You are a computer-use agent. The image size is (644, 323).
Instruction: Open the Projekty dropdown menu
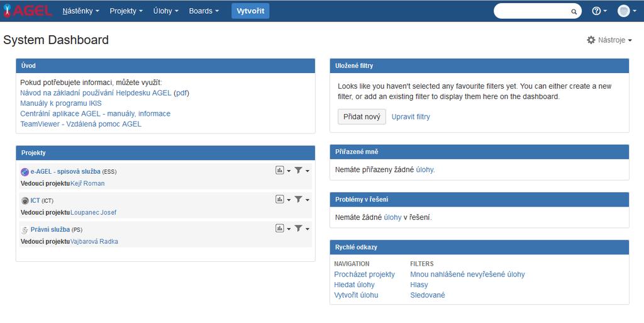(x=126, y=11)
